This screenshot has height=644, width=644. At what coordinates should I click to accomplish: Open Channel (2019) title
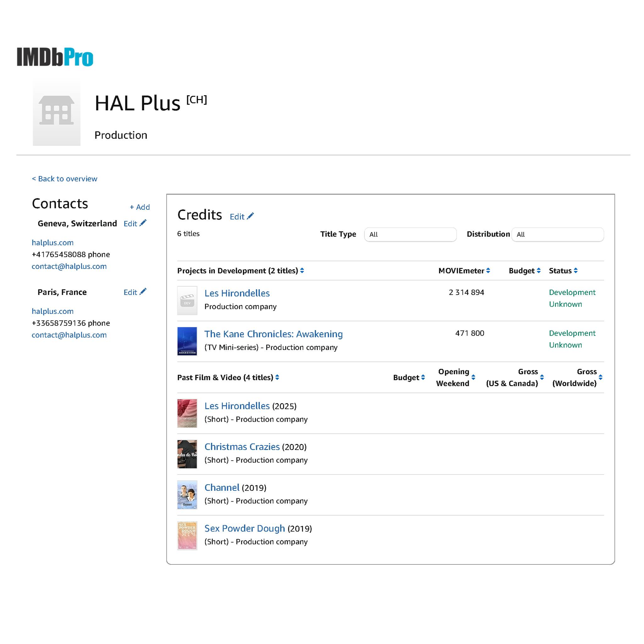(222, 488)
